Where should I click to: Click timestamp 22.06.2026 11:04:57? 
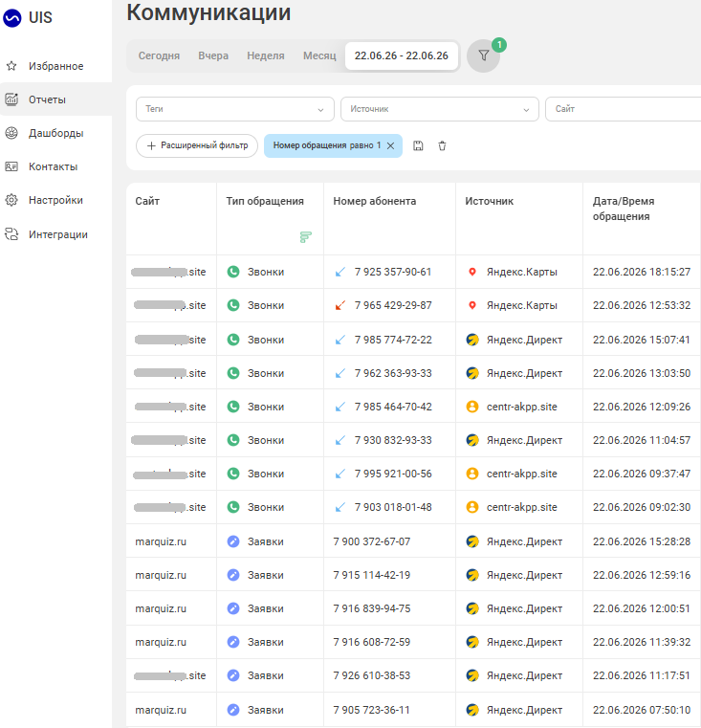(x=642, y=440)
